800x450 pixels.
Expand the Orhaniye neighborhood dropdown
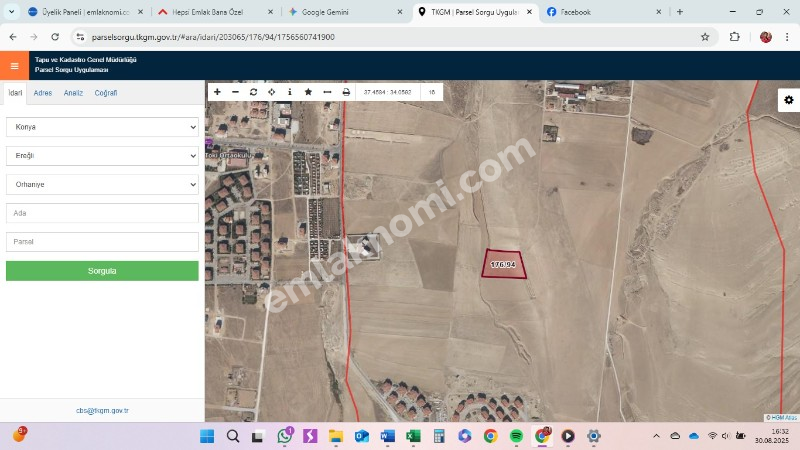[x=102, y=185]
